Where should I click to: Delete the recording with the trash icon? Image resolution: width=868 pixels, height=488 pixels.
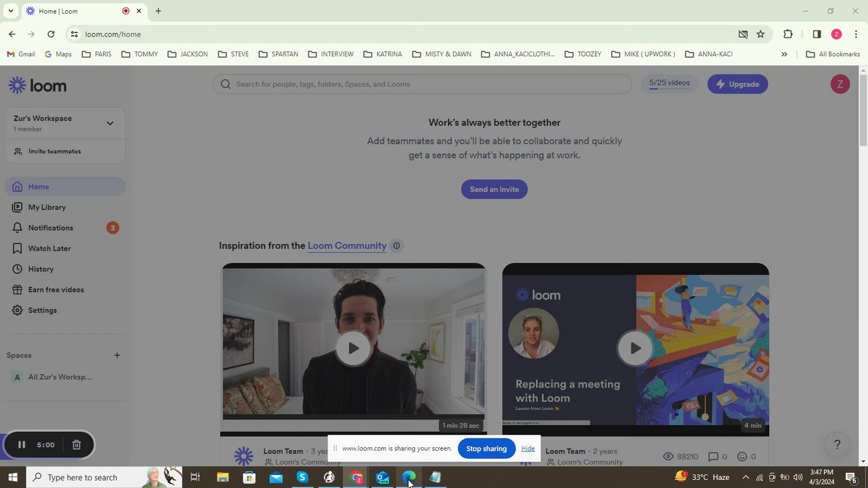[77, 445]
